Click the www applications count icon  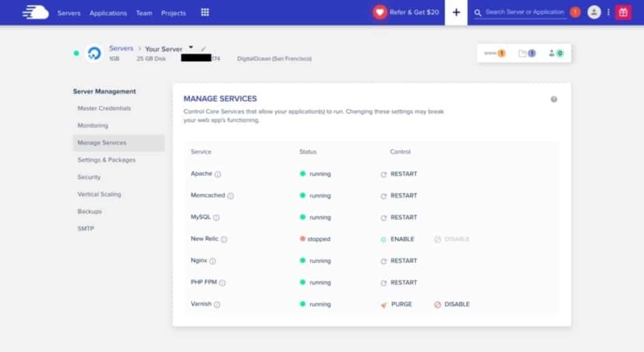point(494,53)
